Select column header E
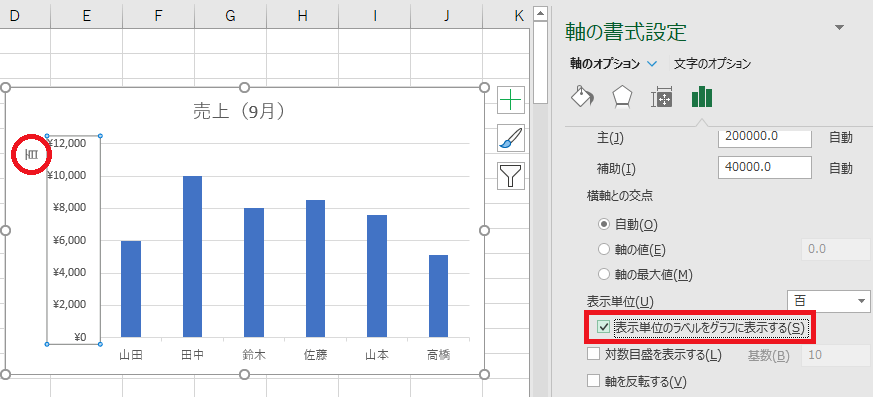This screenshot has width=873, height=397. click(x=86, y=16)
